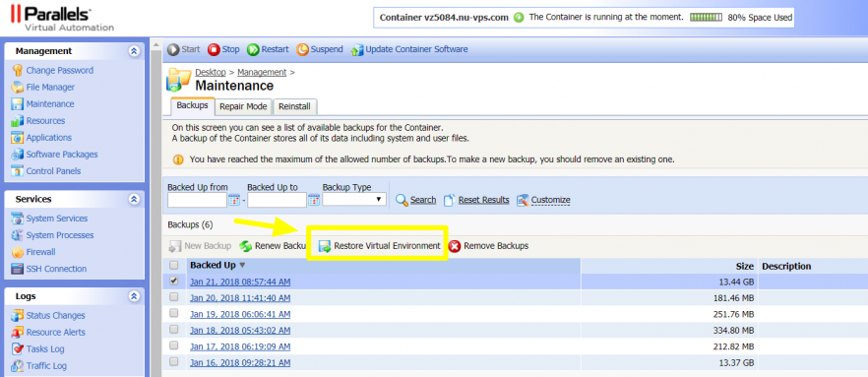The width and height of the screenshot is (868, 377).
Task: Open the Jan 17, 2018 06:19:09 AM backup
Action: 240,346
